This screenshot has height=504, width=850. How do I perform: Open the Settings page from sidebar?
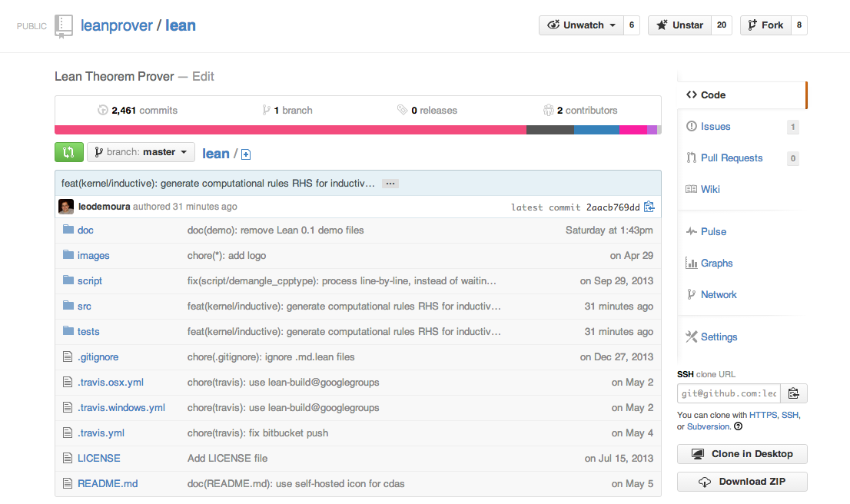pos(719,337)
